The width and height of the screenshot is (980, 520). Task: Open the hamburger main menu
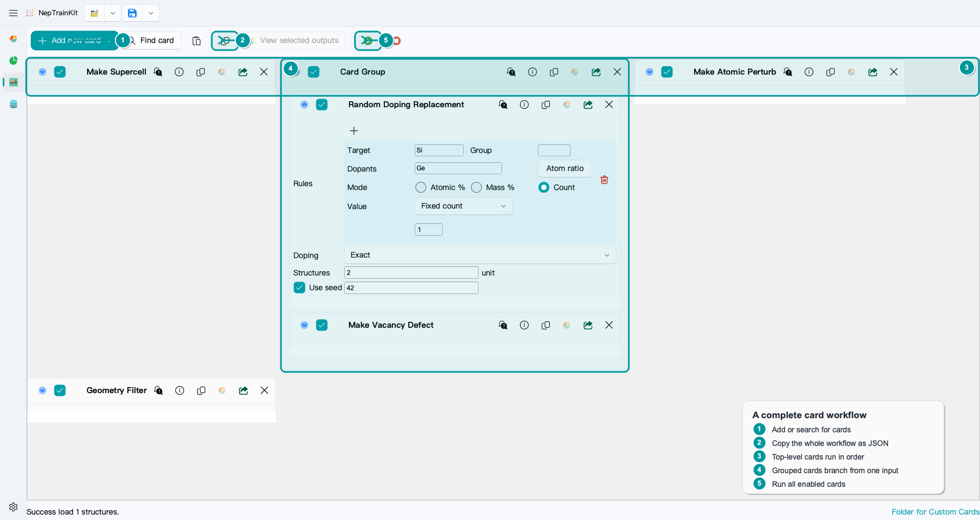[14, 13]
